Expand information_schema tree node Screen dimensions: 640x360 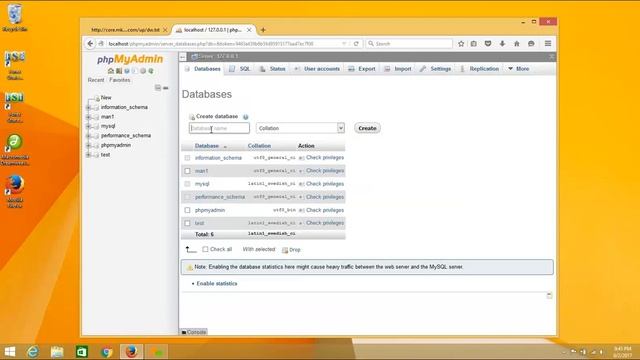(x=89, y=107)
